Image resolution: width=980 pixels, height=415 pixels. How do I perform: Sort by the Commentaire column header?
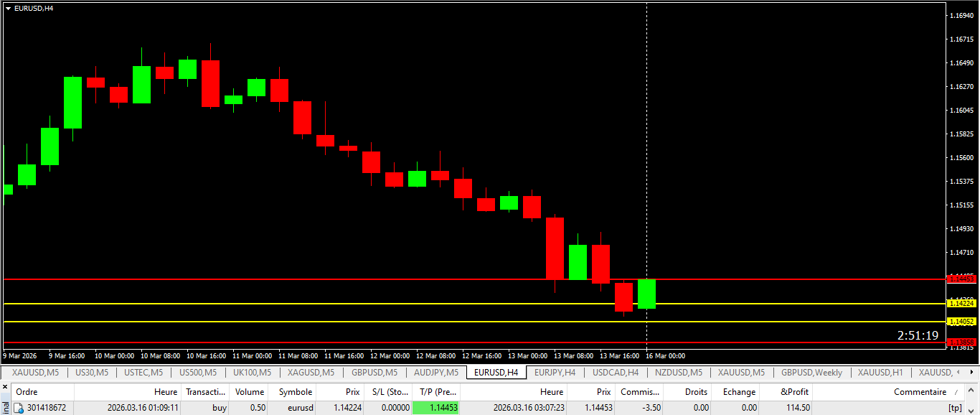pyautogui.click(x=920, y=392)
